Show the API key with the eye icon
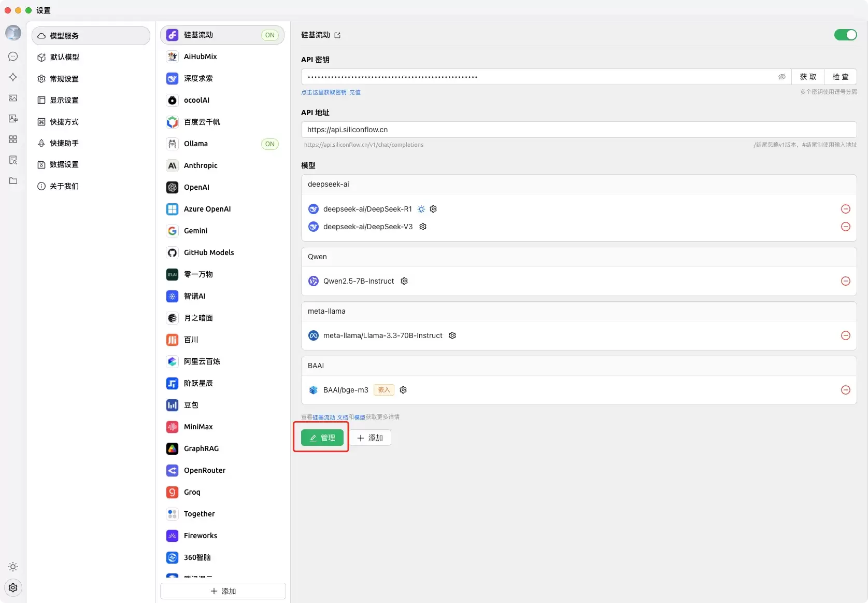Viewport: 868px width, 603px height. tap(782, 77)
